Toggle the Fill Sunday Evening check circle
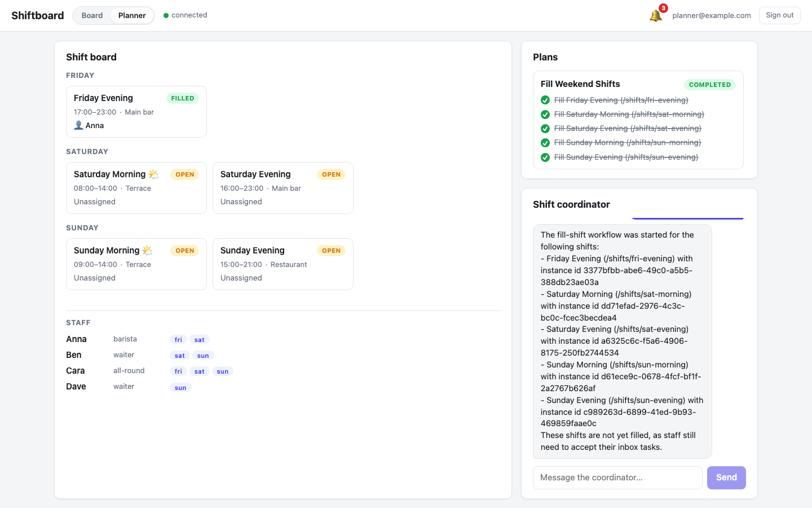The height and width of the screenshot is (508, 812). [545, 157]
